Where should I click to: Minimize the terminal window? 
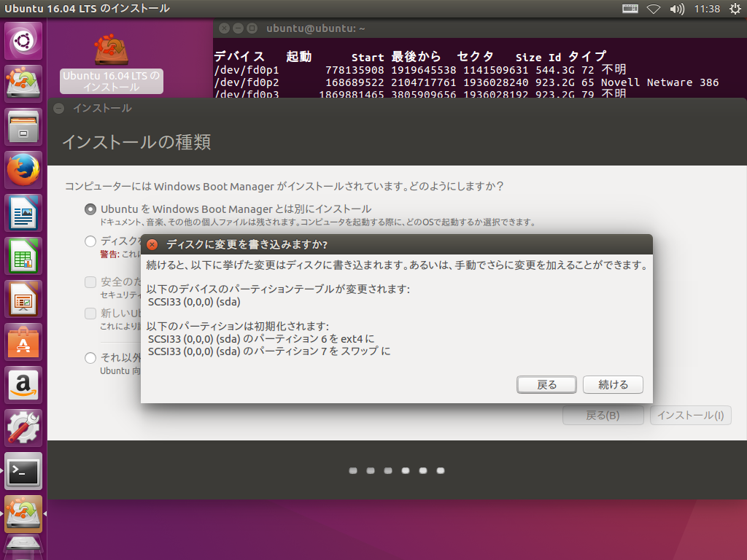238,28
